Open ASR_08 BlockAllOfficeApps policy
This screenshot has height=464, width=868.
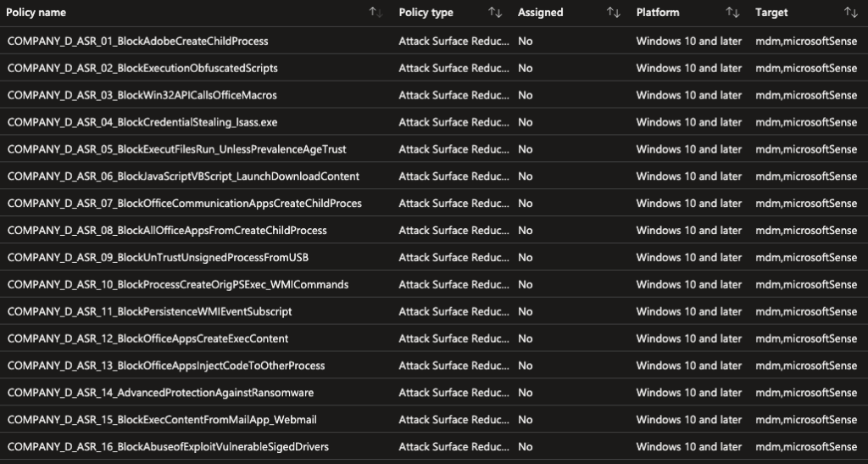click(167, 231)
